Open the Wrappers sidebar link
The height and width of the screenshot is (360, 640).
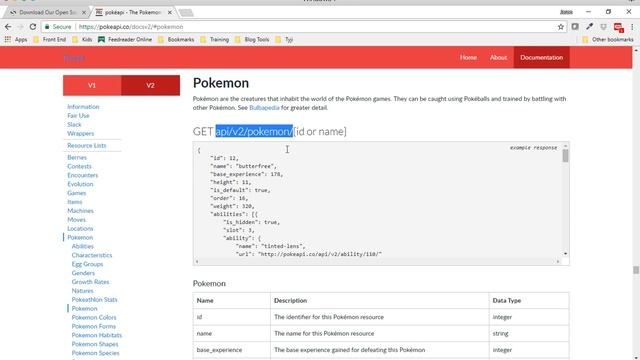click(80, 133)
